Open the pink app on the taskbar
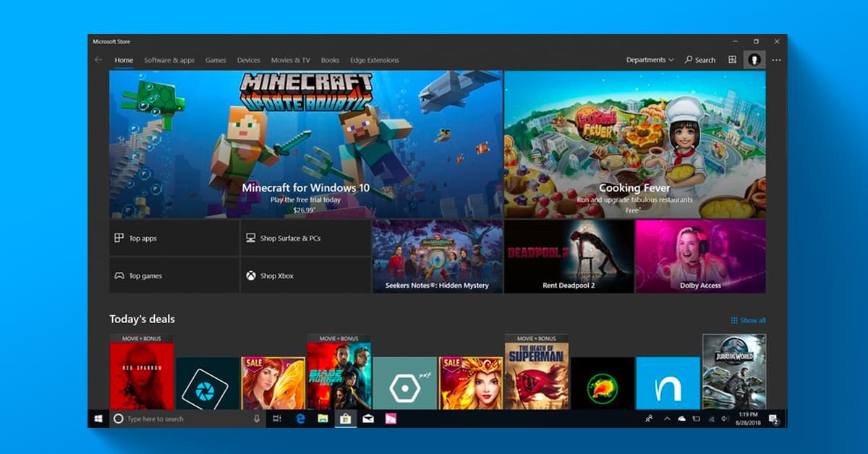This screenshot has height=454, width=868. click(391, 419)
